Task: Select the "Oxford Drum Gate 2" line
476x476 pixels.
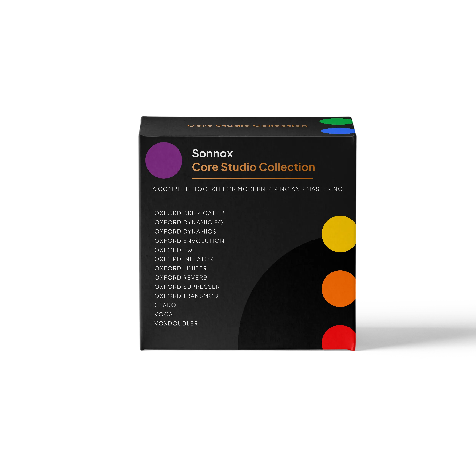Action: click(x=189, y=213)
